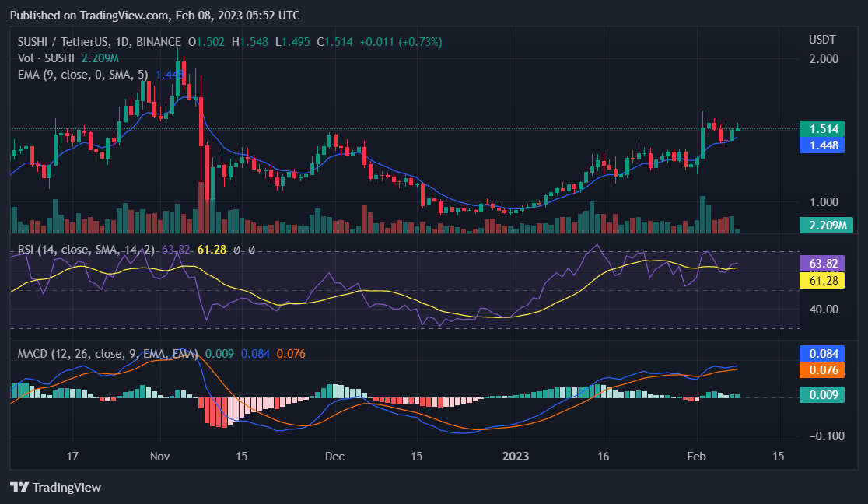868x504 pixels.
Task: Click the blue 0.084 MACD axis tag
Action: point(822,353)
